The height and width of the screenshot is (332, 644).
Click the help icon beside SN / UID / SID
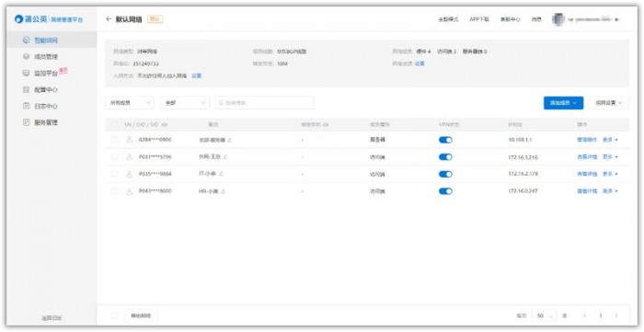tap(165, 124)
